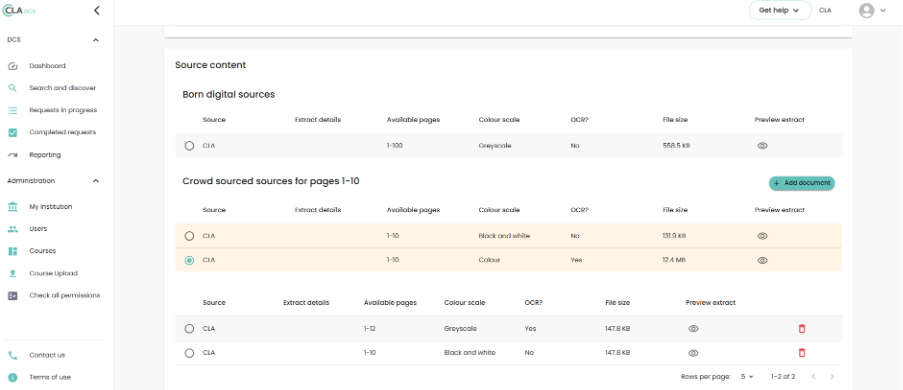
Task: Click the Course Upload arrow icon
Action: 13,273
